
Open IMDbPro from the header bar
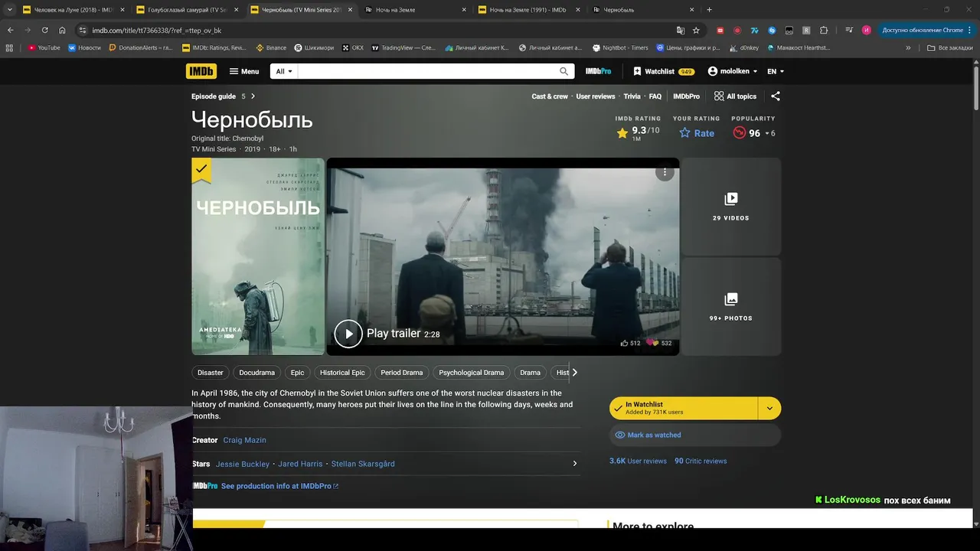point(598,71)
